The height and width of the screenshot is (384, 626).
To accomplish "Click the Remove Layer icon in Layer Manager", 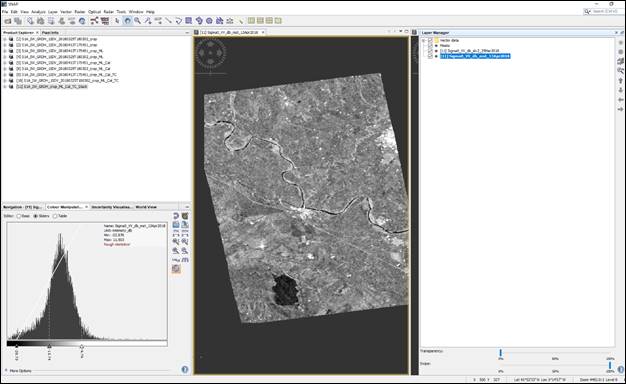I will pyautogui.click(x=621, y=52).
